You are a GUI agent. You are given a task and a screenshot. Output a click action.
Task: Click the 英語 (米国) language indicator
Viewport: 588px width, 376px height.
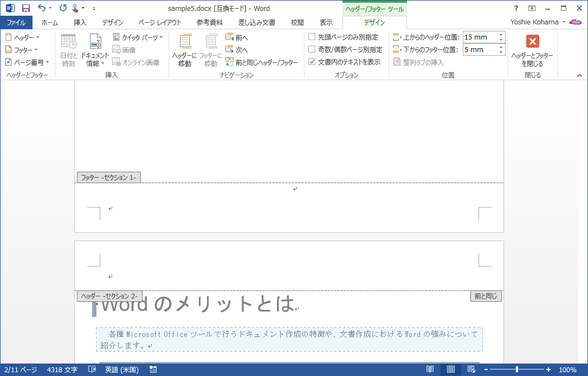122,369
